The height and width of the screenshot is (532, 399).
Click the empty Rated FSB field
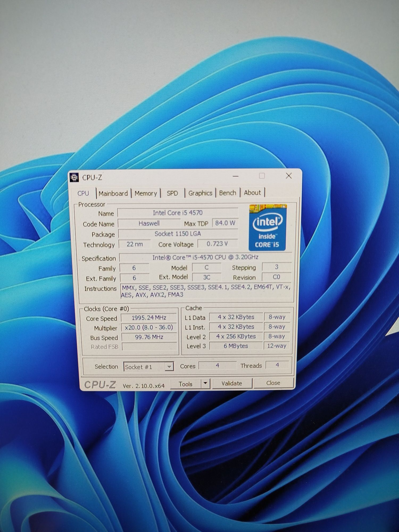pyautogui.click(x=149, y=347)
